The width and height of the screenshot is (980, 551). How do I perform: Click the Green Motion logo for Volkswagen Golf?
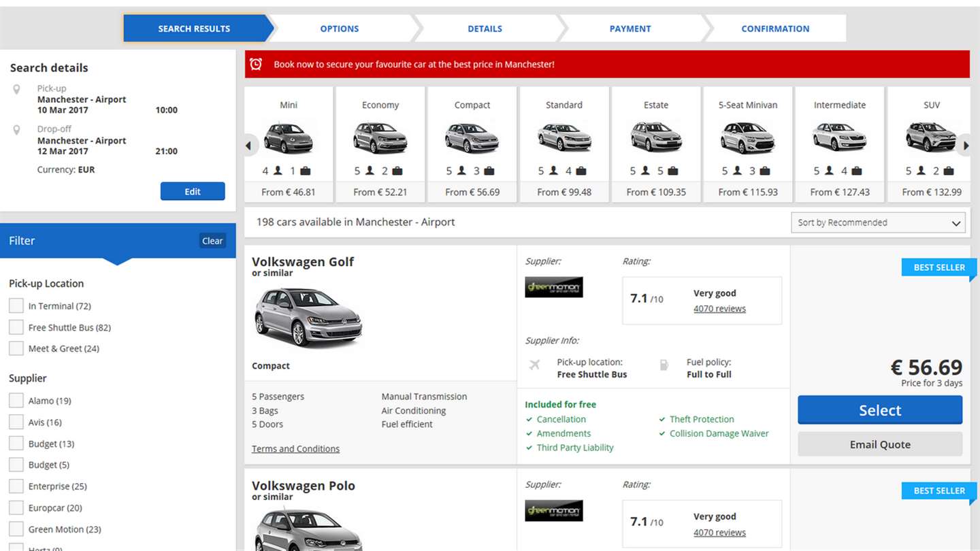point(554,287)
